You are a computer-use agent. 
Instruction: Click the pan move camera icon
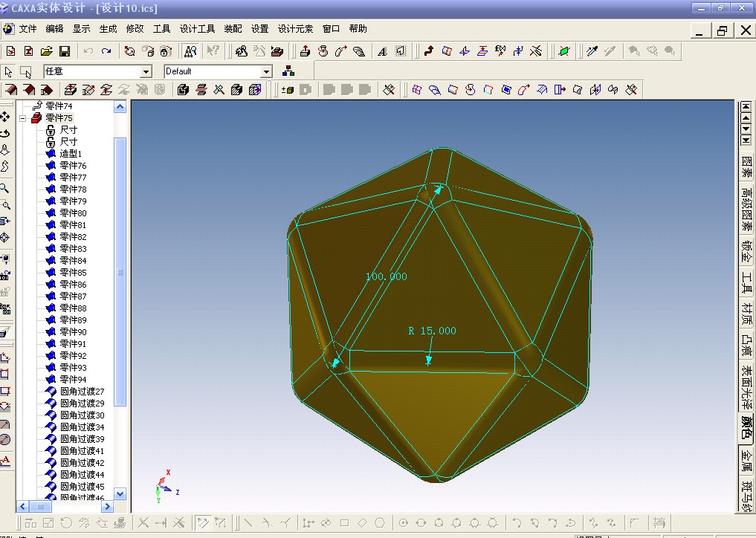[x=4, y=117]
